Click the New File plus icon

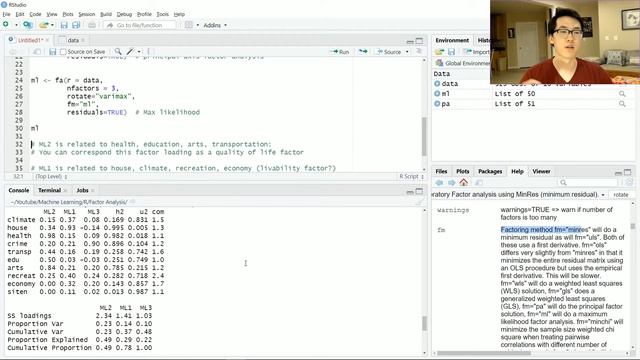[6, 25]
